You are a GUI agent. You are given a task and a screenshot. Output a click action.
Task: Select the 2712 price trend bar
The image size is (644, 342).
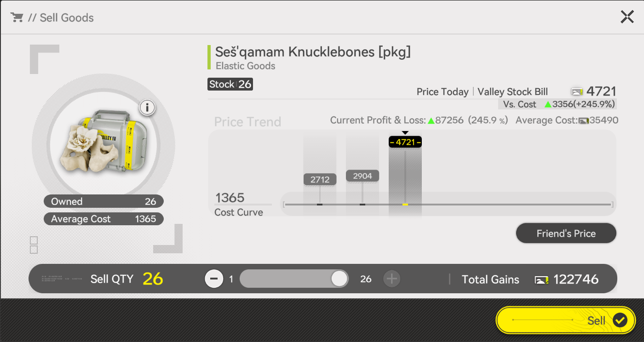(320, 179)
